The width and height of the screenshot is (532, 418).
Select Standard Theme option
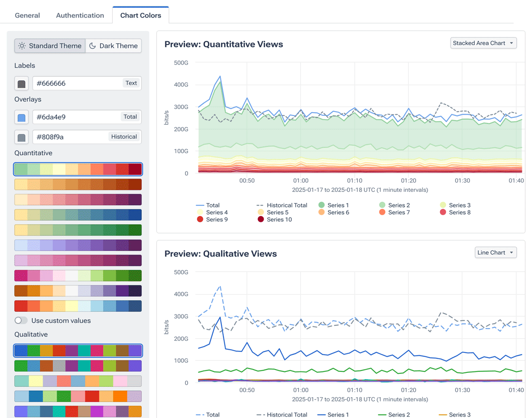coord(50,46)
